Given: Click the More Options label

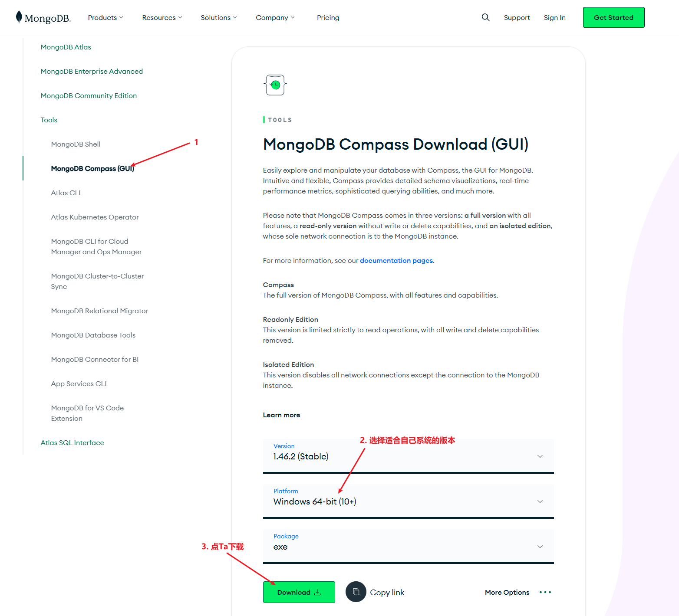Looking at the screenshot, I should [x=507, y=592].
